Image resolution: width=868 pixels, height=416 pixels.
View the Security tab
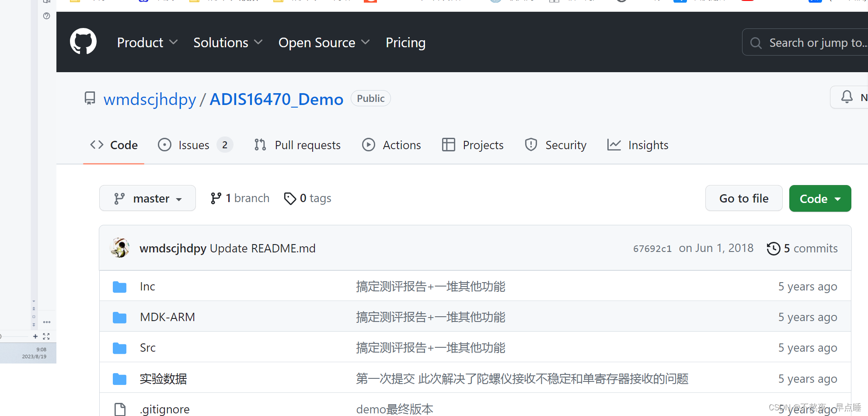(555, 145)
